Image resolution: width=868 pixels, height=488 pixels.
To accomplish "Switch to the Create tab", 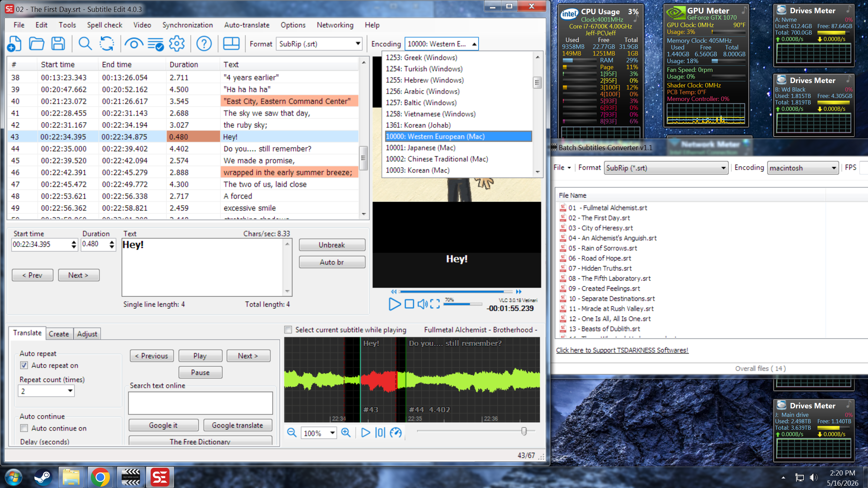I will coord(59,334).
